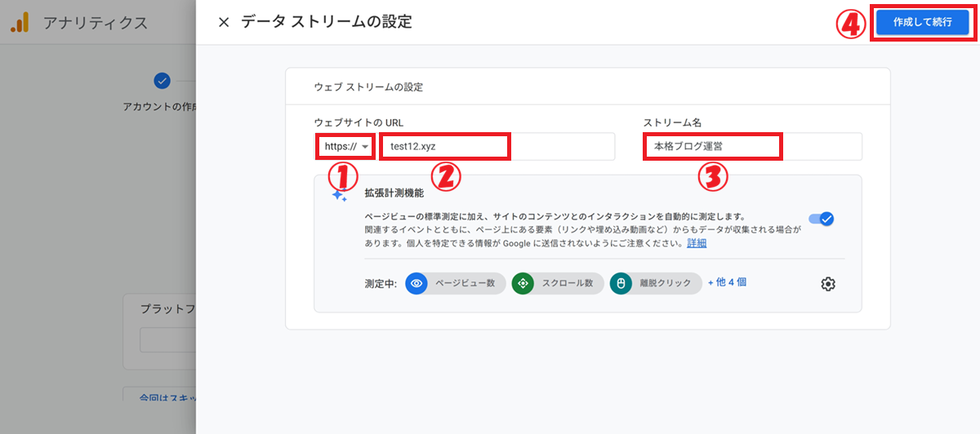
Task: Disable the 拡張計測機能 toggle switch
Action: click(821, 219)
